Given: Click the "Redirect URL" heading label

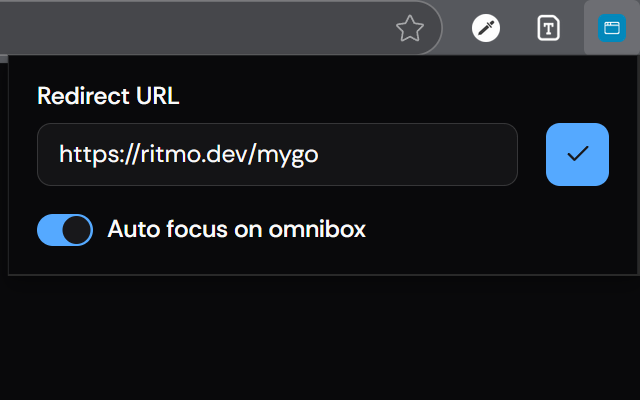Looking at the screenshot, I should 108,96.
